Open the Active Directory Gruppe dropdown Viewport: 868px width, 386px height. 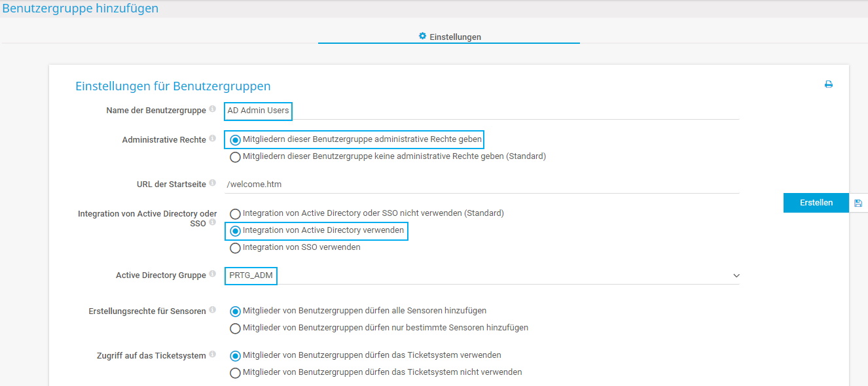click(x=736, y=275)
